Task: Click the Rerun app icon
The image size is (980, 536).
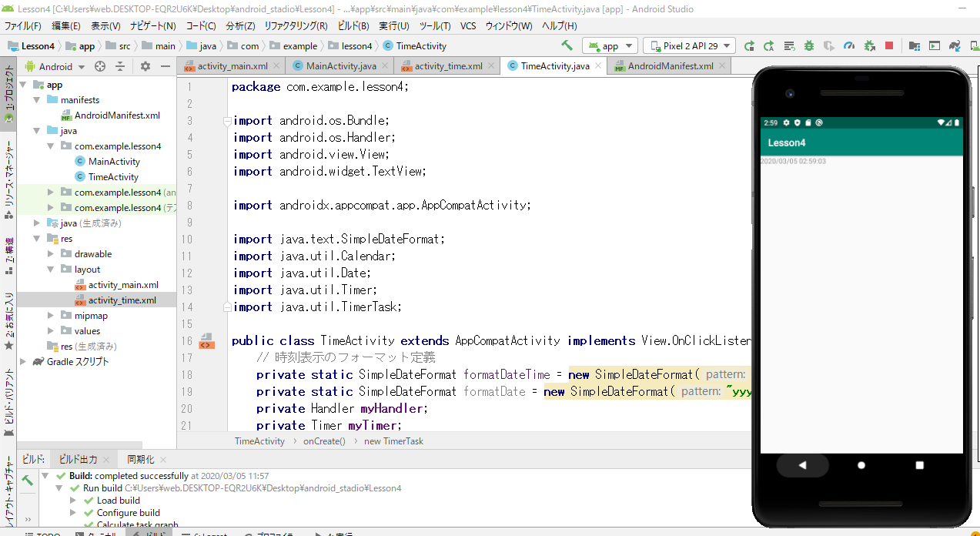Action: pos(749,45)
